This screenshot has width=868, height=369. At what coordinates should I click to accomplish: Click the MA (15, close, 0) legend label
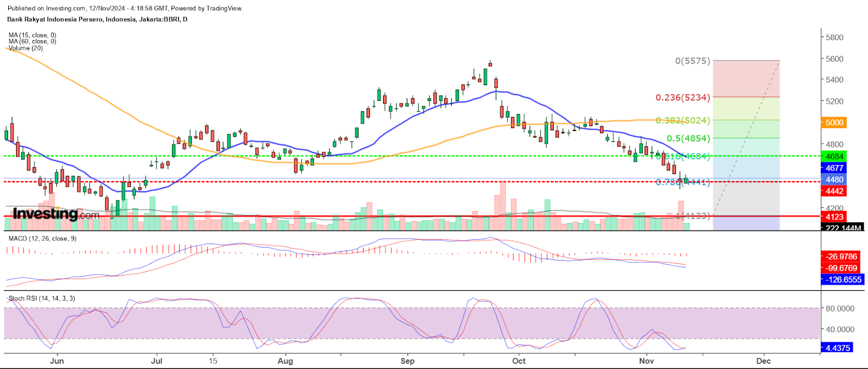pos(32,35)
